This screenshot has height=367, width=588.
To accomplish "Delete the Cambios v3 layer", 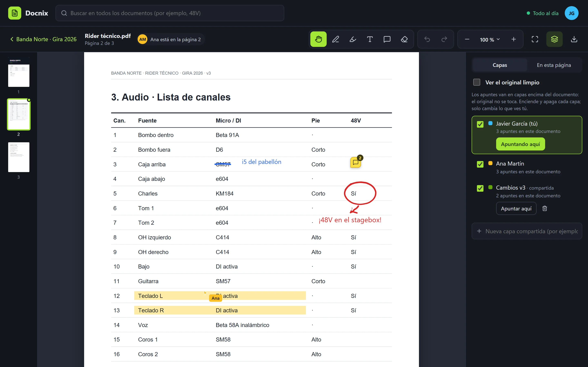I will tap(545, 209).
